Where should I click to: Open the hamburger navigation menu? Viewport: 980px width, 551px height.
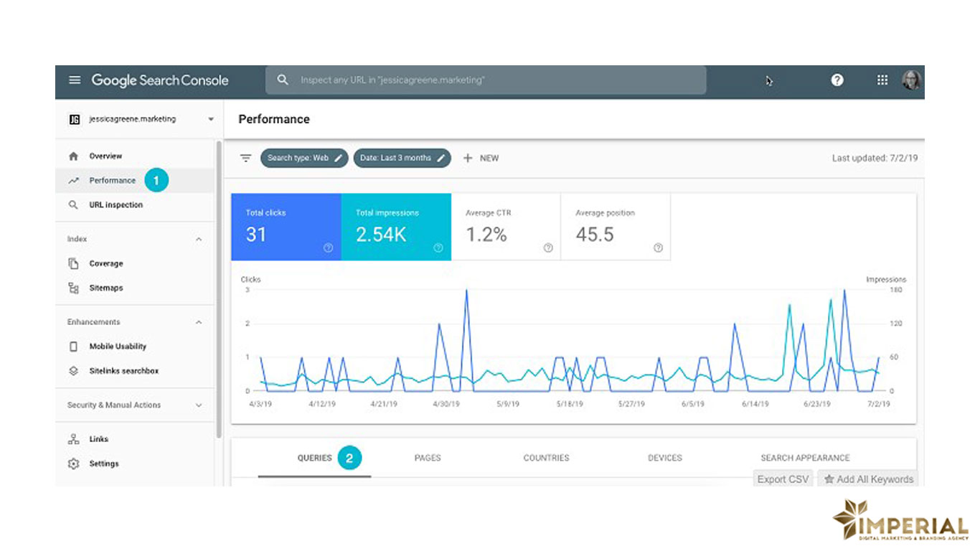tap(75, 80)
